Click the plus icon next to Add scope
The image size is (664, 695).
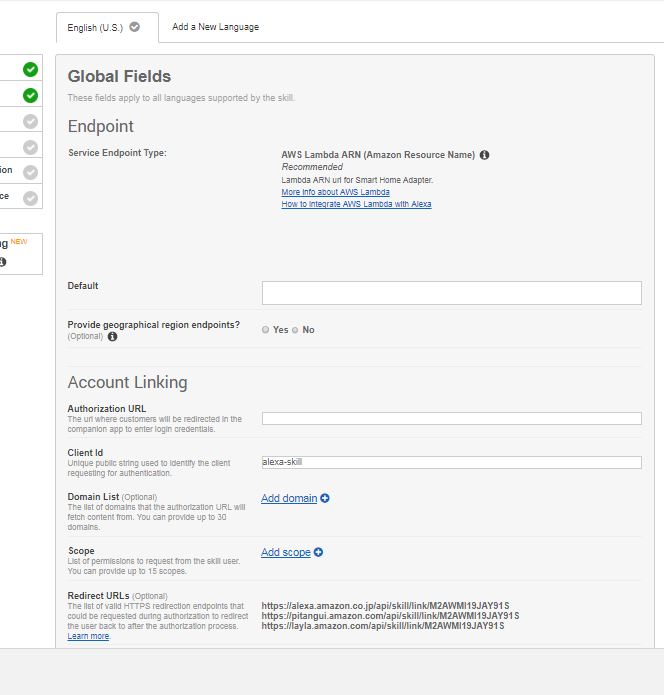click(318, 552)
